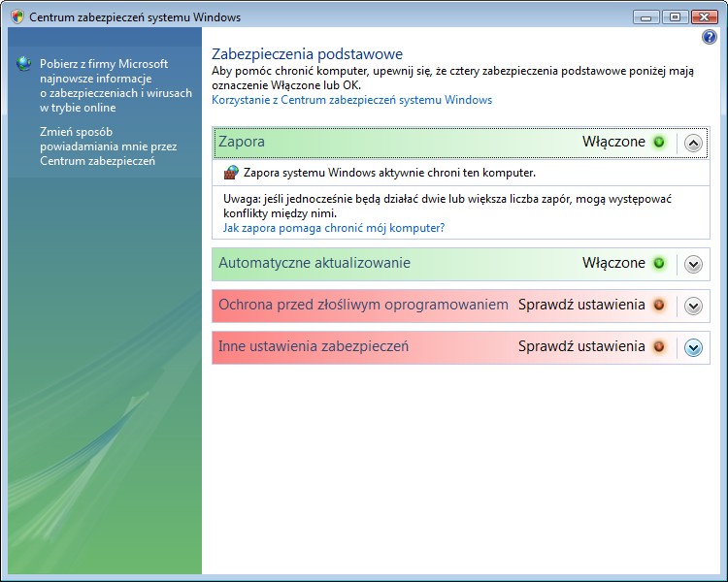Viewport: 728px width, 582px height.
Task: Minimize the Centrum zabezpieczeń window
Action: [x=645, y=17]
